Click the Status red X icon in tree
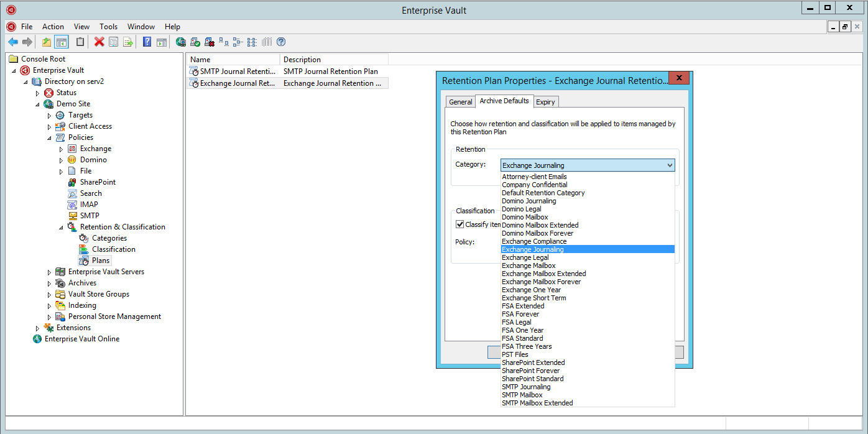 [49, 93]
